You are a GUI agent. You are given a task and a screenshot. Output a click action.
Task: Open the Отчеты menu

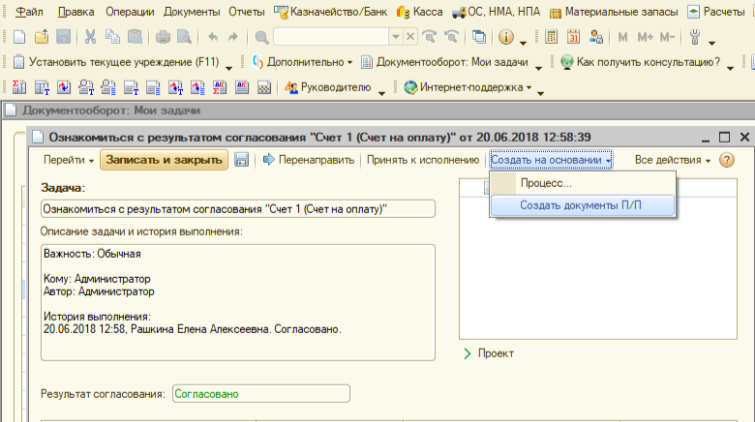pos(247,12)
